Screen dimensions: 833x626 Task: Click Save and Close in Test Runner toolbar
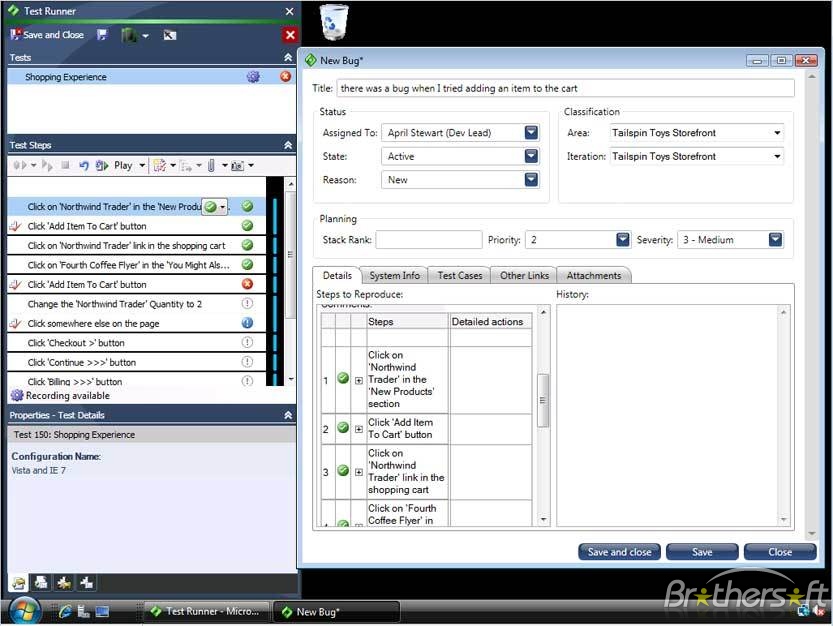coord(47,35)
